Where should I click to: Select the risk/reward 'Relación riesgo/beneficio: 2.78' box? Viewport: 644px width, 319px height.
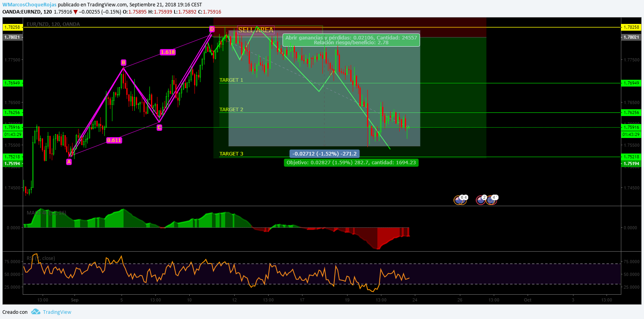point(351,40)
